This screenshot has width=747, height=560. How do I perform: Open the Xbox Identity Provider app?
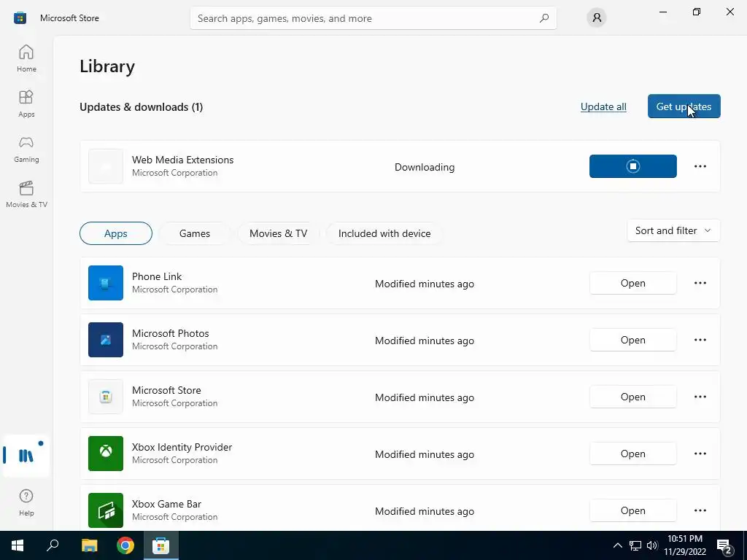[x=632, y=454]
